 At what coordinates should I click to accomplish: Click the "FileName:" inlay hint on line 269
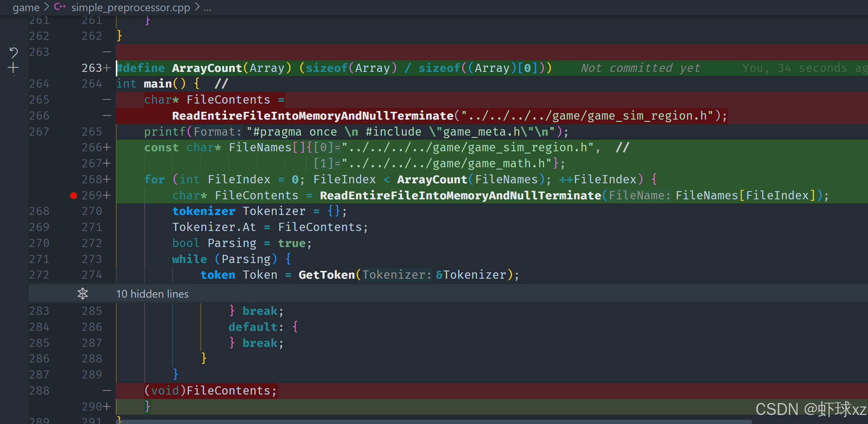click(x=639, y=196)
